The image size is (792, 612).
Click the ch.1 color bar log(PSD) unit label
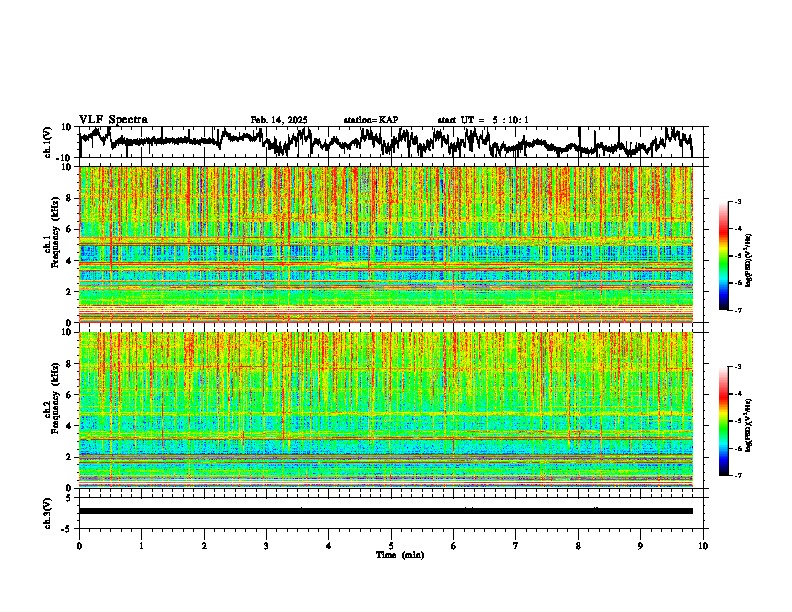[749, 261]
